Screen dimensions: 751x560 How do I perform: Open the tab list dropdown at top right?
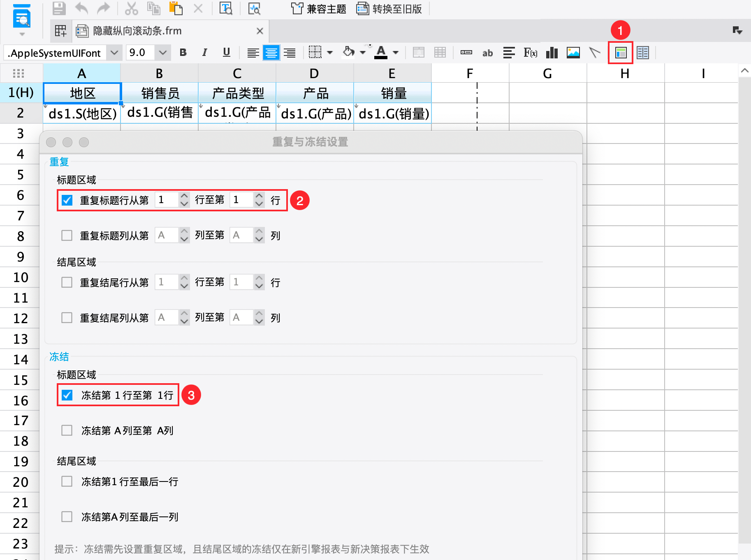737,30
